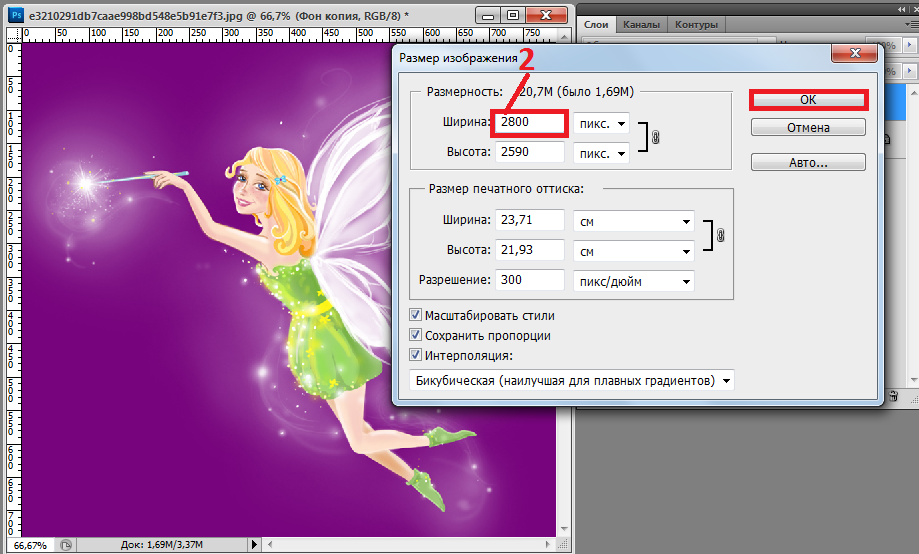Image resolution: width=919 pixels, height=554 pixels.
Task: Open the print height см units dropdown
Action: coord(634,251)
